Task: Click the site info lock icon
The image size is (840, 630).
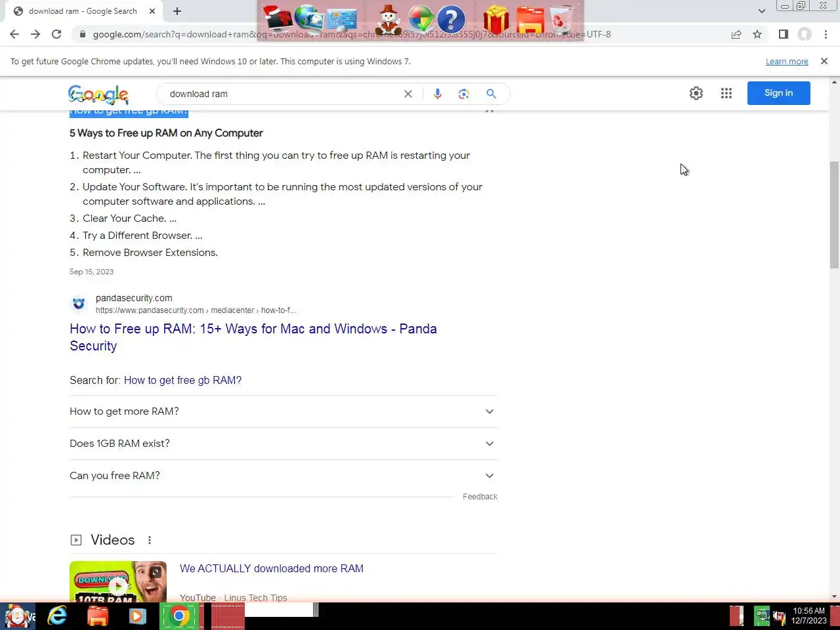Action: [x=82, y=34]
